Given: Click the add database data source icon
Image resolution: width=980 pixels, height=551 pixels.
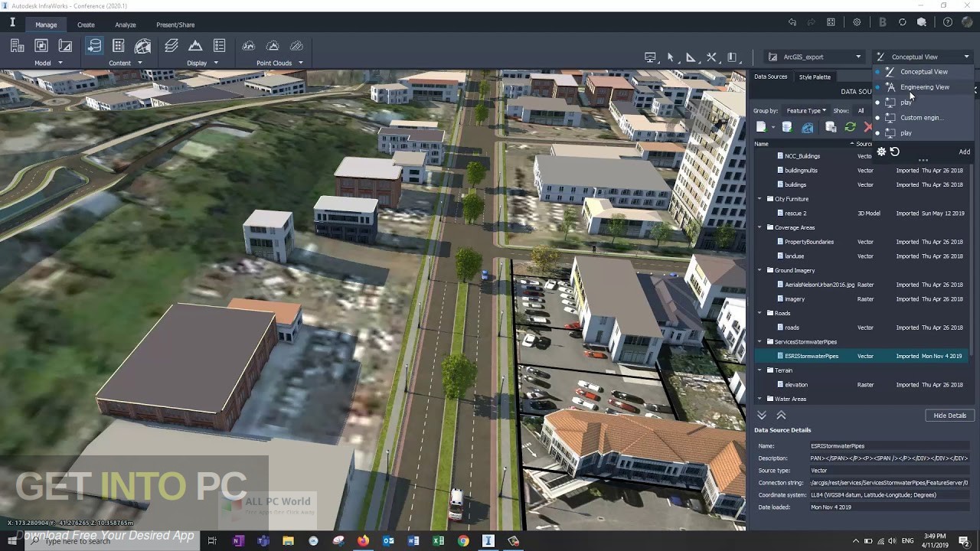Looking at the screenshot, I should coord(786,127).
